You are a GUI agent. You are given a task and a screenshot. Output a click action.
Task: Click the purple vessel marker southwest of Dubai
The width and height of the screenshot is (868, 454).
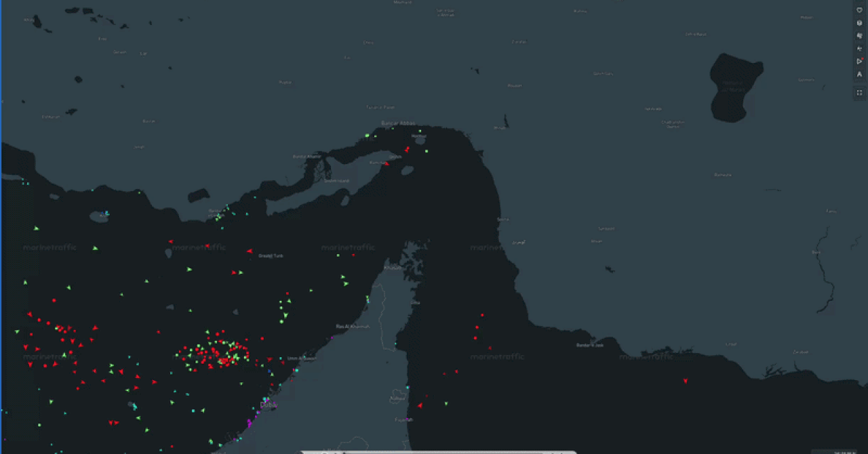click(x=250, y=422)
